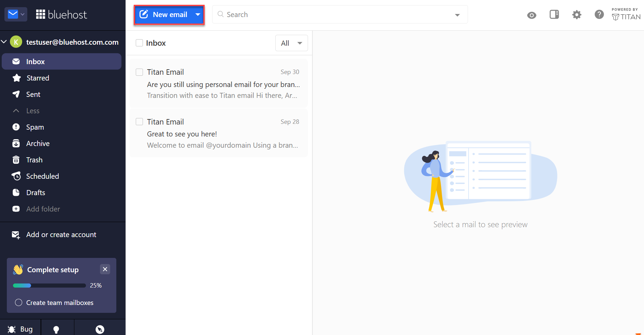Viewport: 644px width, 335px height.
Task: Open the Inbox folder
Action: (x=61, y=61)
